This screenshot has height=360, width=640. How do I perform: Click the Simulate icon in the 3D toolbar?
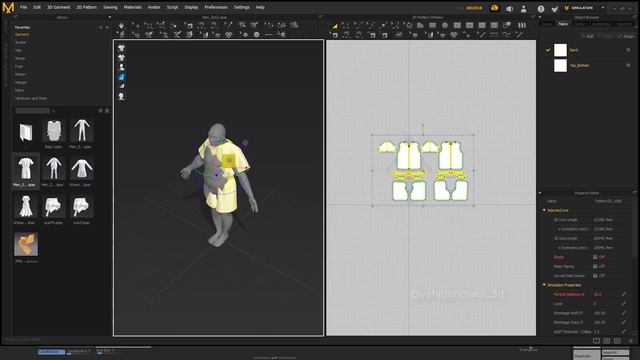point(121,25)
